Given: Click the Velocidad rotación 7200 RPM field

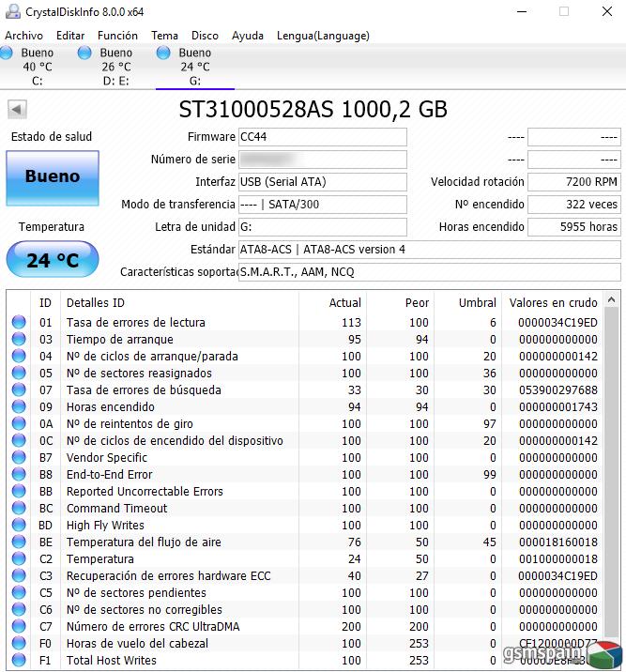Looking at the screenshot, I should [574, 182].
